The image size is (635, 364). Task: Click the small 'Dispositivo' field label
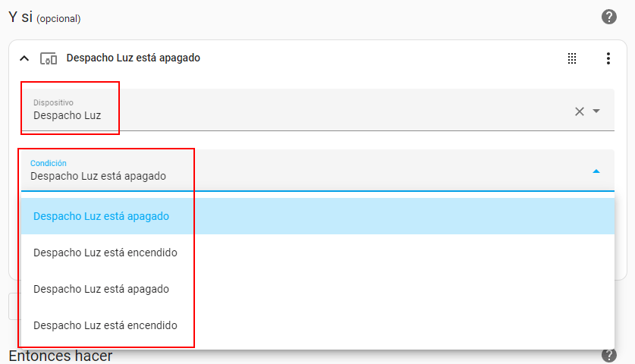tap(53, 102)
